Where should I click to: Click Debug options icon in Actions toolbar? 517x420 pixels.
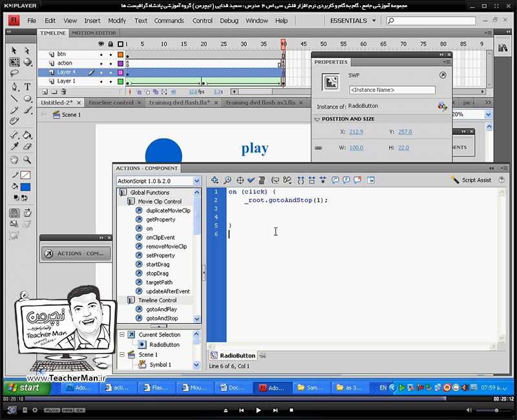click(287, 180)
